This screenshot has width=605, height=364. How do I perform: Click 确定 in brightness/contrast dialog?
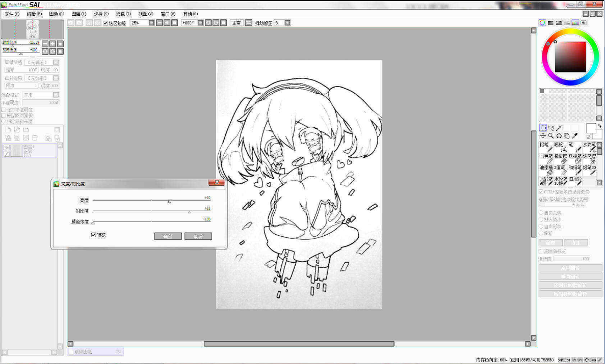[x=168, y=236]
